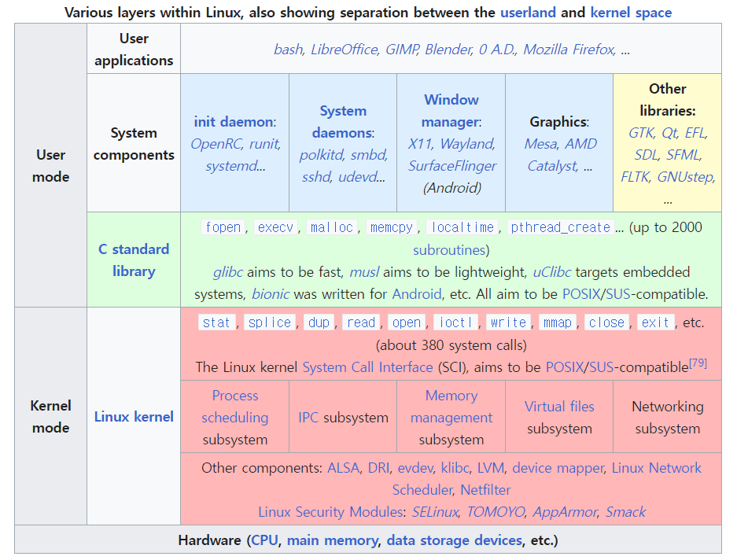The width and height of the screenshot is (737, 560).
Task: Click the citation reference [79]
Action: coord(698,363)
